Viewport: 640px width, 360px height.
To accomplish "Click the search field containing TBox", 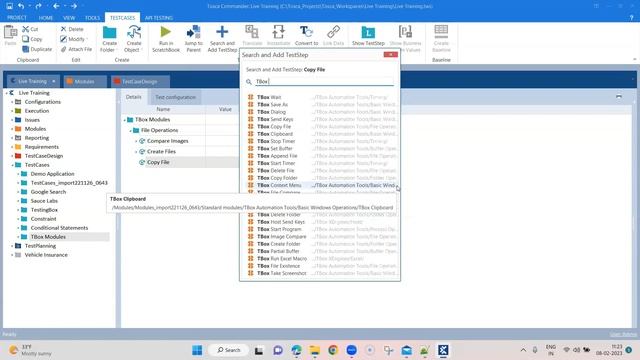I will 324,82.
